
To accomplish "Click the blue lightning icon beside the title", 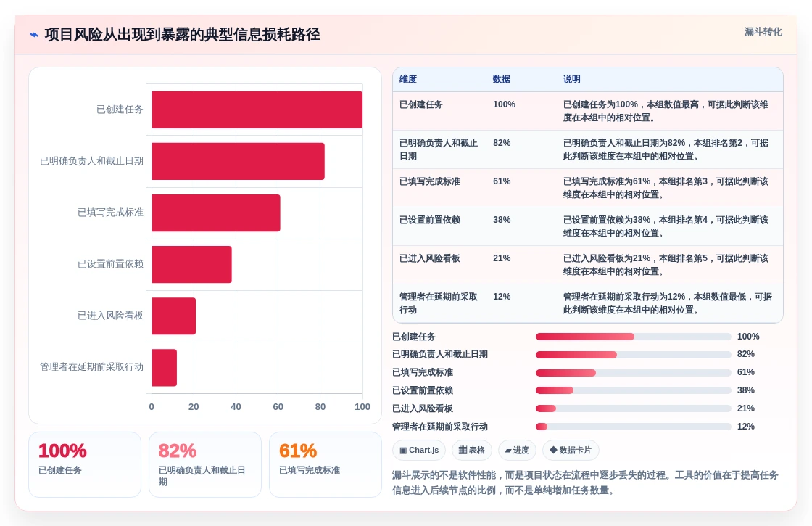I will (34, 35).
